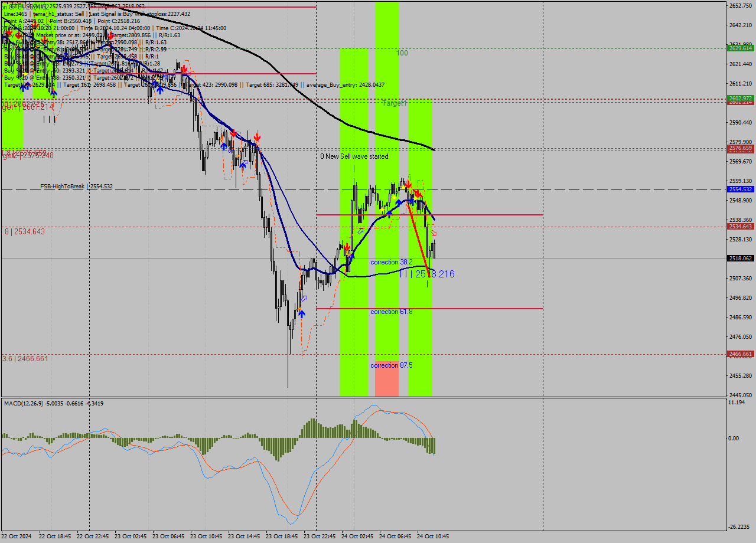The width and height of the screenshot is (756, 543).
Task: Select the green '100' level label
Action: (402, 53)
